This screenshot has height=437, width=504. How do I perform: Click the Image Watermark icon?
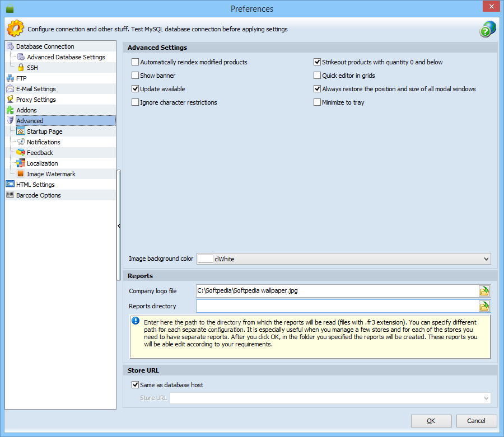pos(21,173)
